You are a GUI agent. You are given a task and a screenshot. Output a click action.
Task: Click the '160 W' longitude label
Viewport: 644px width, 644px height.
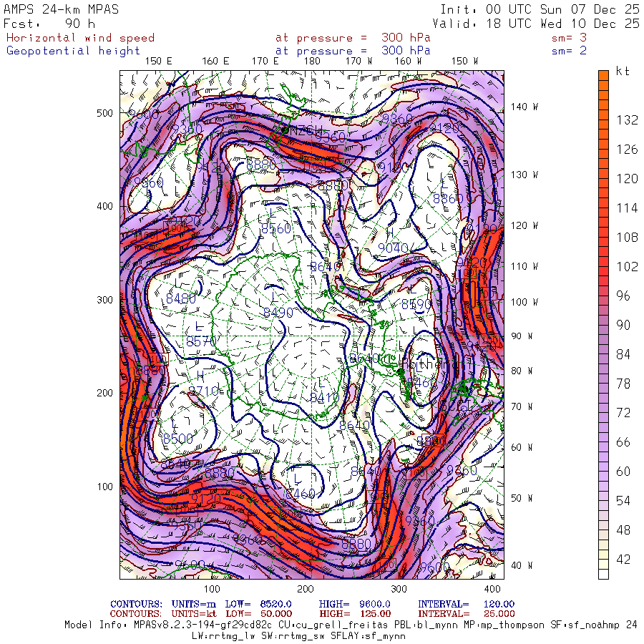tap(409, 62)
